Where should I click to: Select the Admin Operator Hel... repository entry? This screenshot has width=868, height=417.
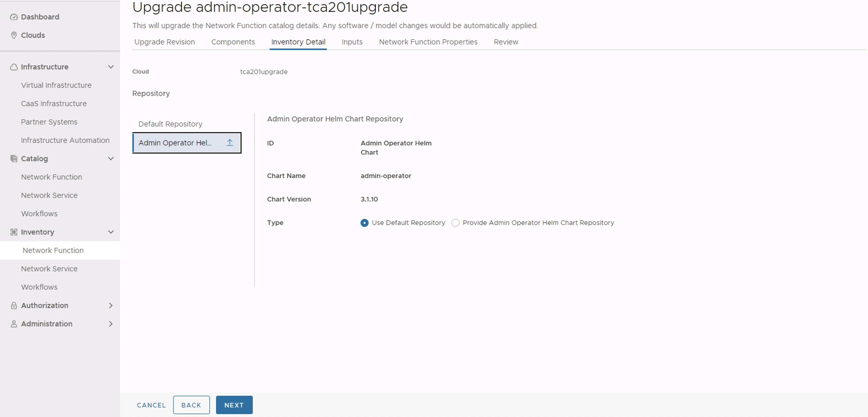[x=187, y=143]
